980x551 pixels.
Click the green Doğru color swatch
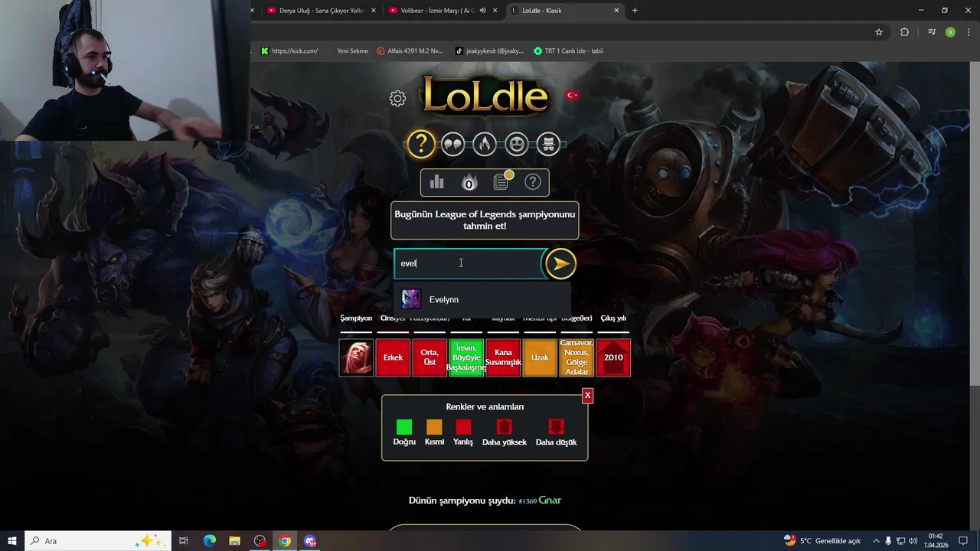[x=404, y=427]
